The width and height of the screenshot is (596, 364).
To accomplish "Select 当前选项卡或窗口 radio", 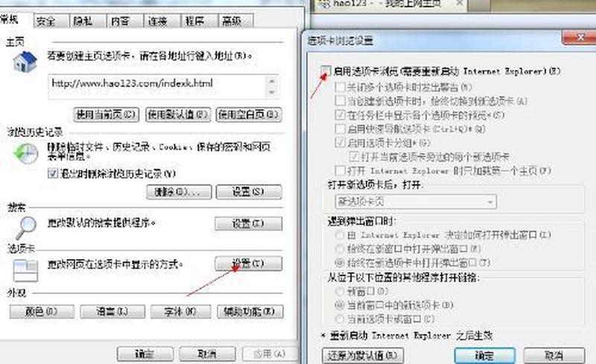I will click(x=340, y=319).
